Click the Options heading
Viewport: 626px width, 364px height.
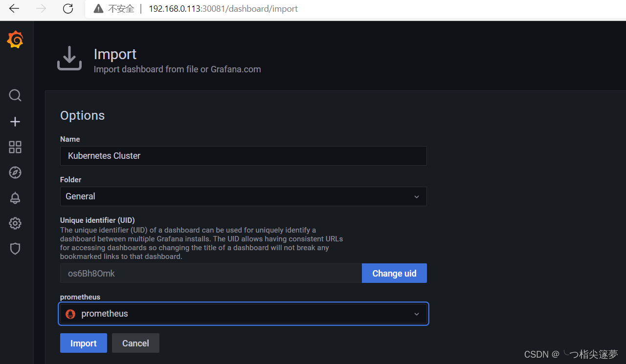pos(82,115)
